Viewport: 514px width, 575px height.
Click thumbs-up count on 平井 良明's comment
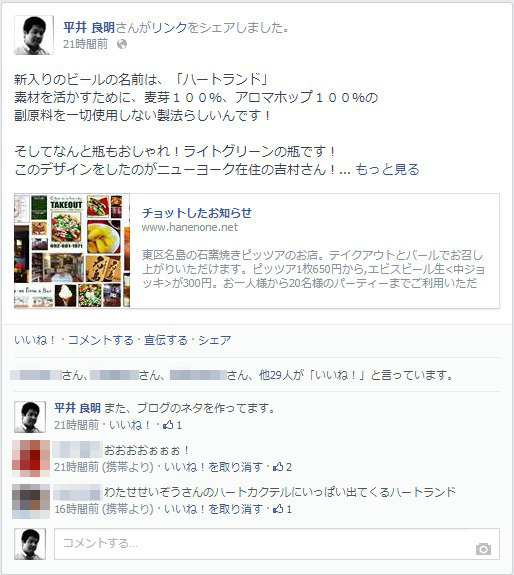172,425
